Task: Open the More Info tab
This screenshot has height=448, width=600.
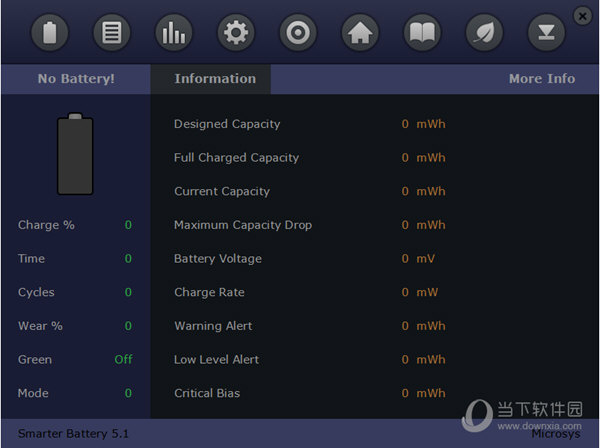Action: (x=541, y=79)
